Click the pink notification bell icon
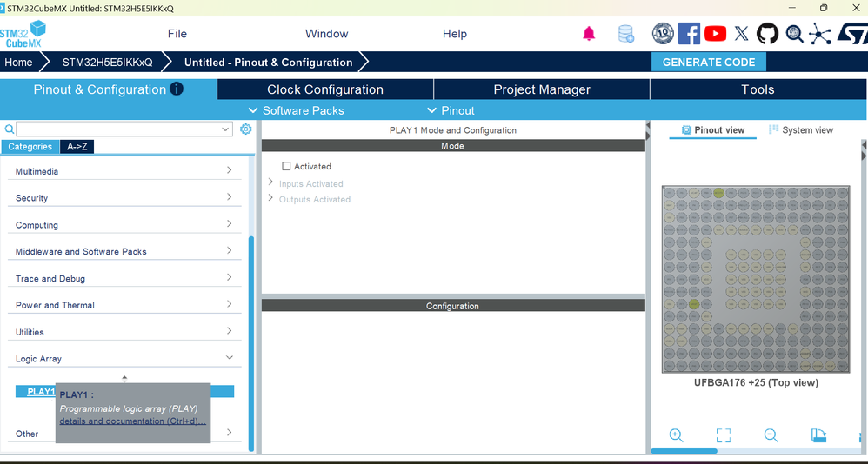This screenshot has width=868, height=464. (589, 34)
